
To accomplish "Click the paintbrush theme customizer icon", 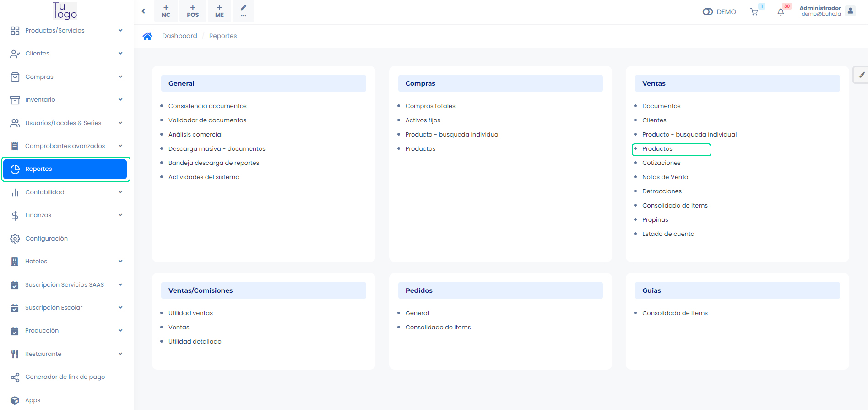I will 861,75.
